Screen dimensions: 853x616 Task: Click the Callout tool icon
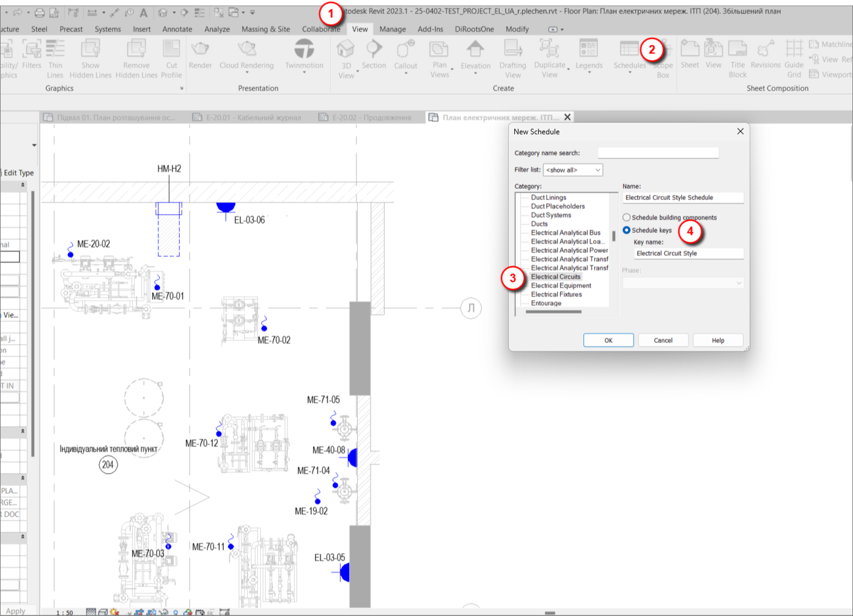tap(405, 49)
